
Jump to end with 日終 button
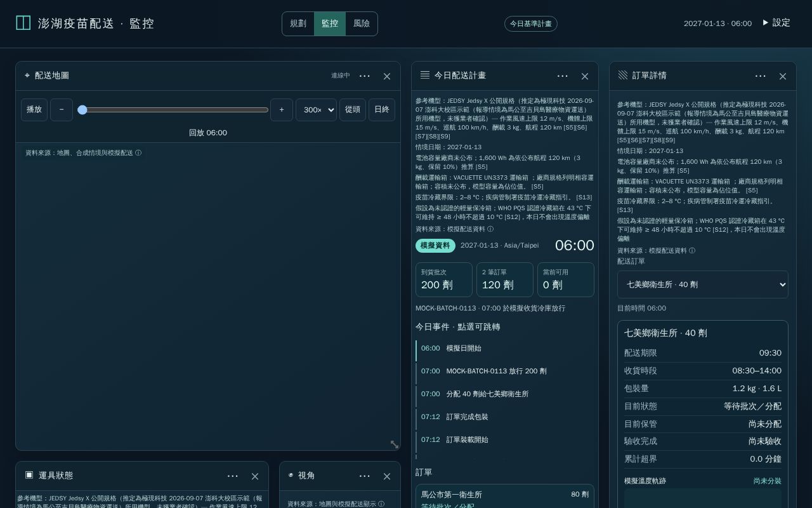(382, 110)
